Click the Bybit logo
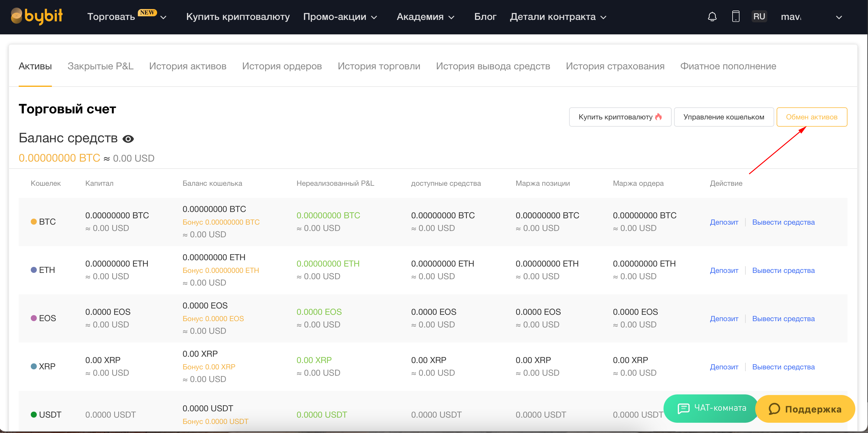Viewport: 868px width, 433px height. 37,16
